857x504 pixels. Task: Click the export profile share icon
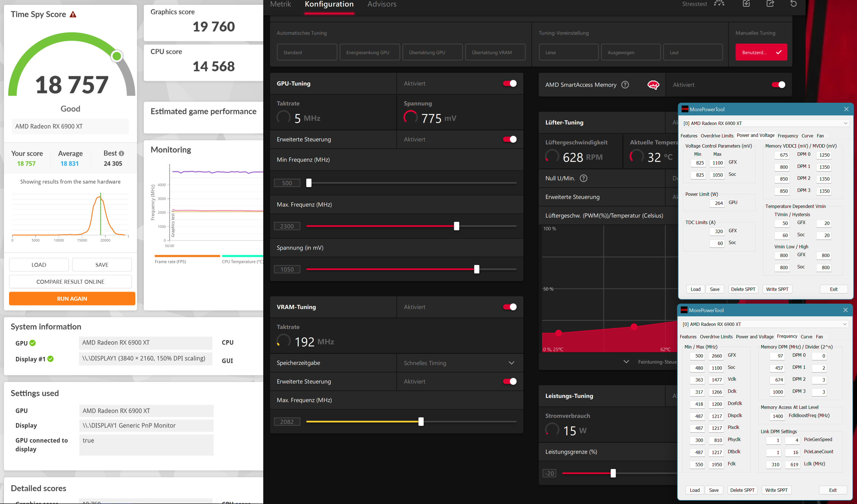coord(770,4)
